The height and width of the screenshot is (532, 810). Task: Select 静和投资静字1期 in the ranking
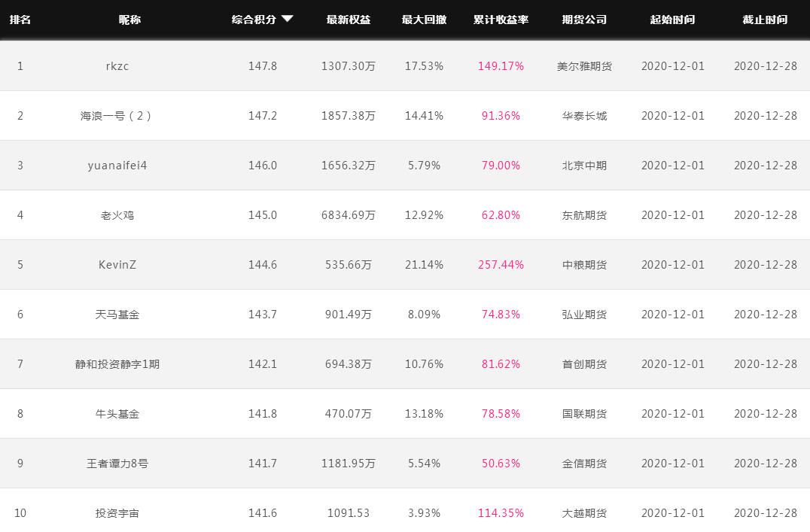click(117, 364)
